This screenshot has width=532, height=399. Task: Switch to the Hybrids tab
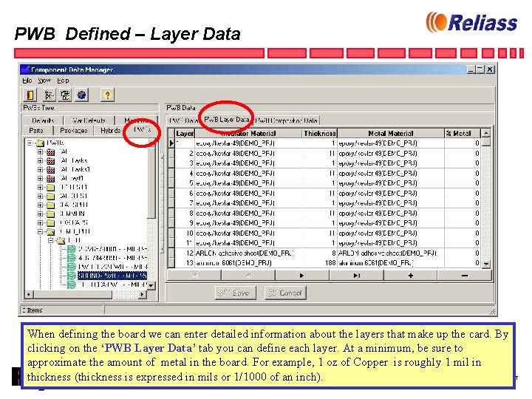(x=110, y=130)
